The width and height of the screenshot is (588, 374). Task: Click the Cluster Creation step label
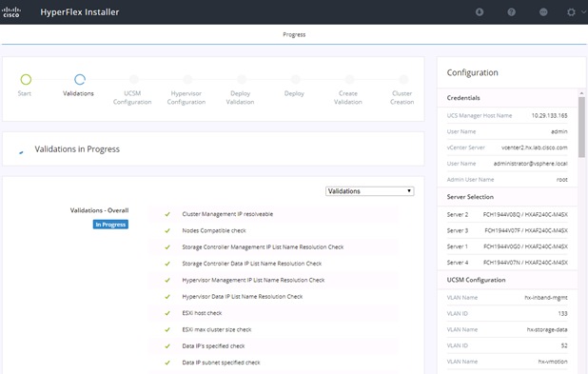click(402, 97)
